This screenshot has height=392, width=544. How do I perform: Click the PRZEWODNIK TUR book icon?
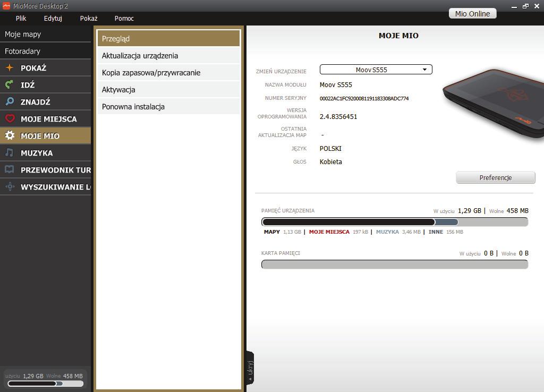coord(10,169)
